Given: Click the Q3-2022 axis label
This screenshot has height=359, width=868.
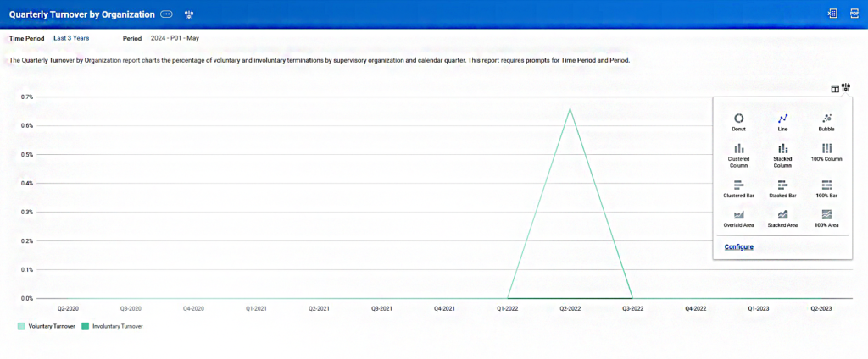Looking at the screenshot, I should point(632,308).
